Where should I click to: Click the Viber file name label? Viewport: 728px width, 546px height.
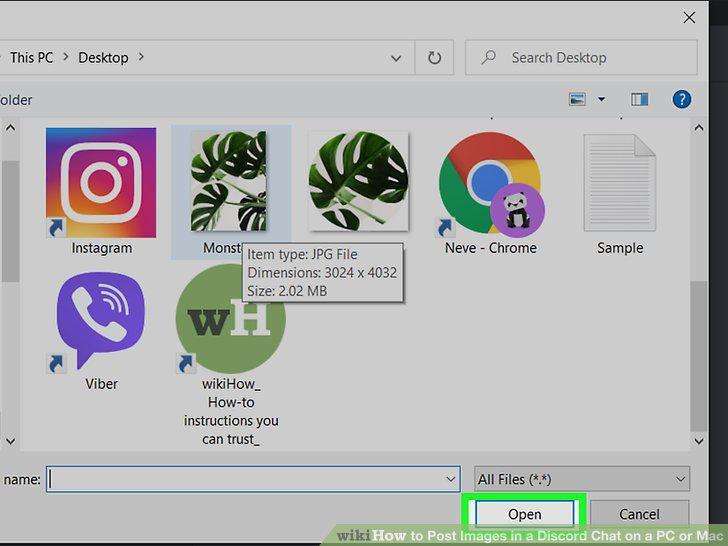[x=101, y=384]
